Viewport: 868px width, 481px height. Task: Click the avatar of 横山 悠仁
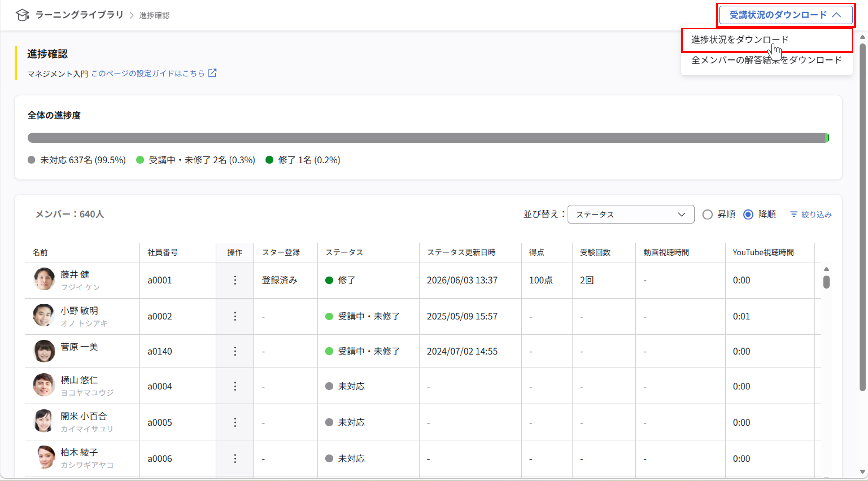[44, 384]
